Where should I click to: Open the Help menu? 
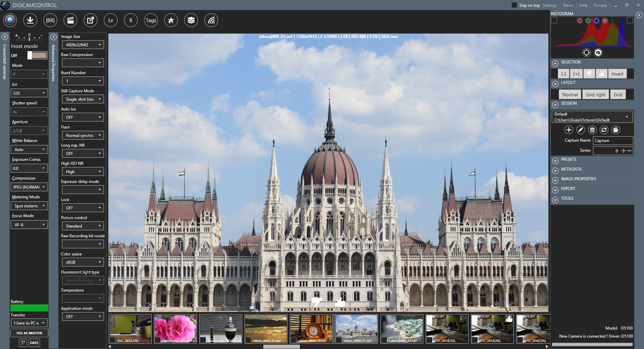584,5
